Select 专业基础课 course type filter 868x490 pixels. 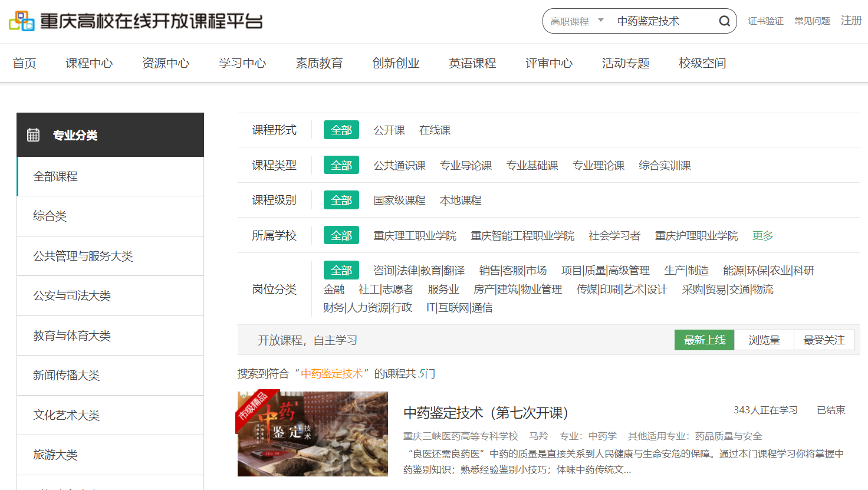coord(532,166)
